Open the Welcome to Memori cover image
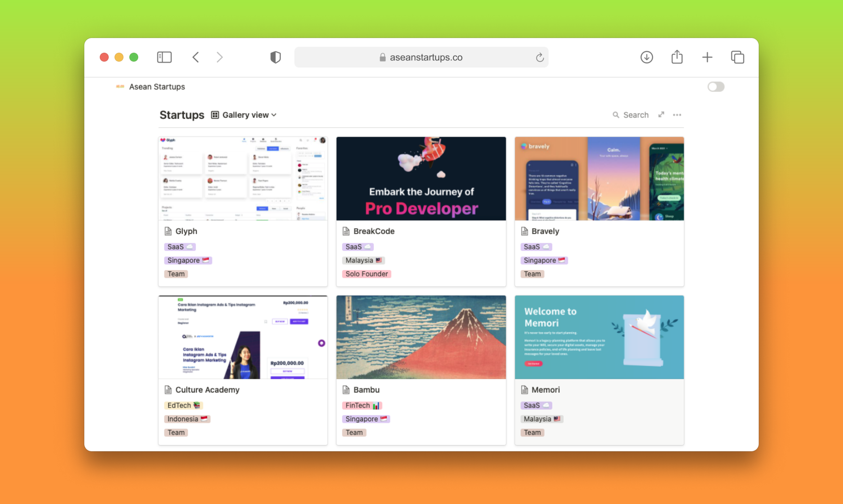This screenshot has height=504, width=843. point(599,337)
